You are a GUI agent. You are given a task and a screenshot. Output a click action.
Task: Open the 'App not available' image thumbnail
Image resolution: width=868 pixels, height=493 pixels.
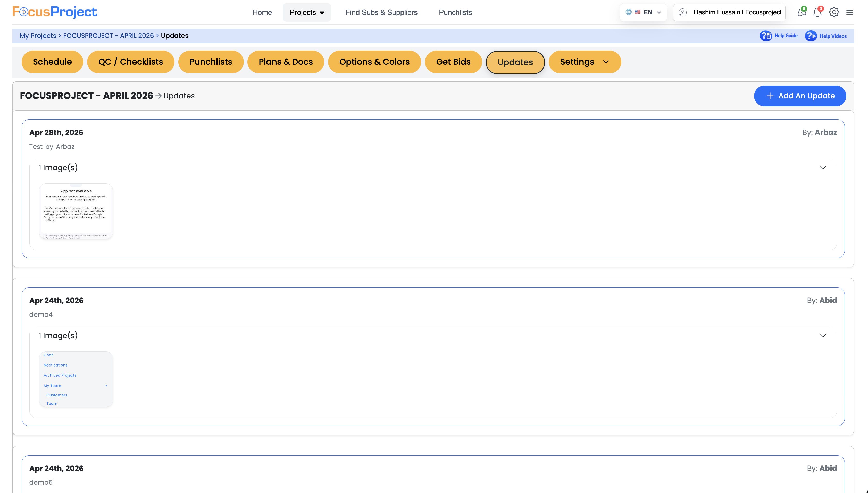coord(76,211)
